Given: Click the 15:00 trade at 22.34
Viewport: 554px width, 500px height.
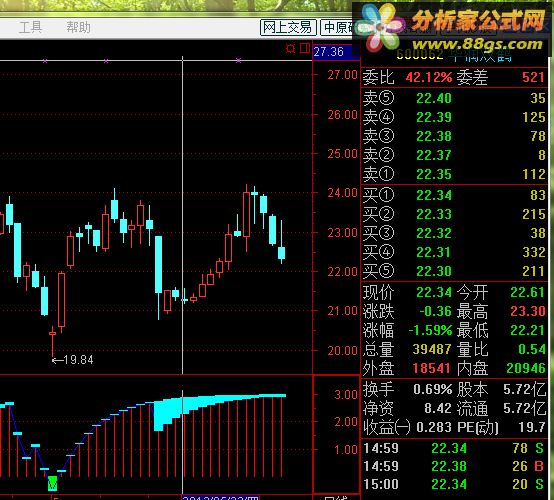Looking at the screenshot, I should point(454,484).
